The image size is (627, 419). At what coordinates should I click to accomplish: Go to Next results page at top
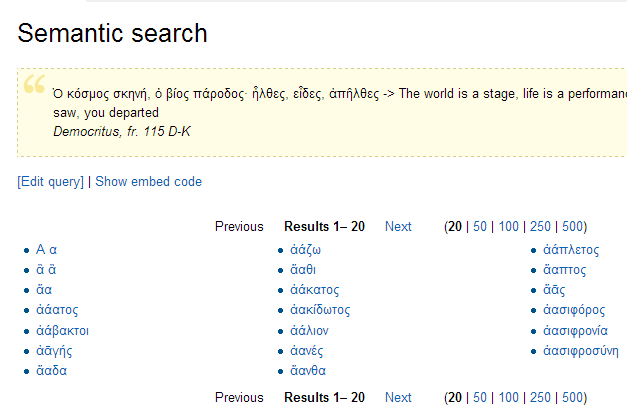398,227
